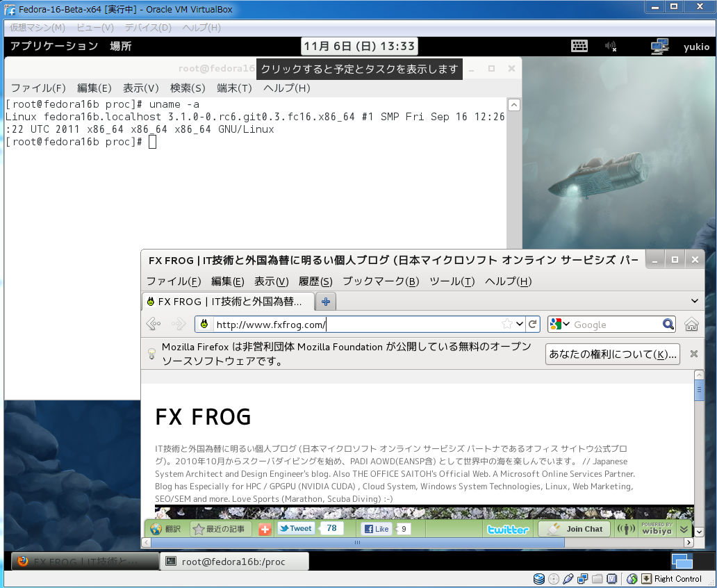
Task: Open the 端末(T) menu in the terminal
Action: (234, 88)
